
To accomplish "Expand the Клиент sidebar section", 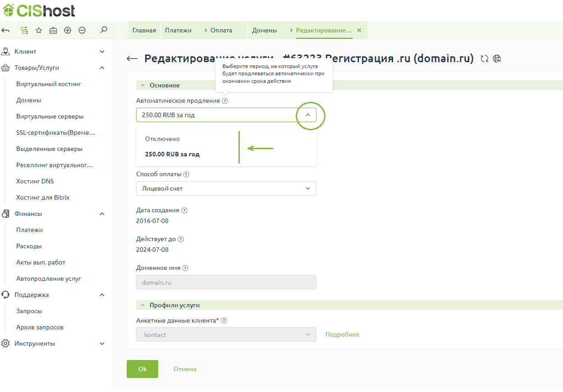I will coord(54,51).
